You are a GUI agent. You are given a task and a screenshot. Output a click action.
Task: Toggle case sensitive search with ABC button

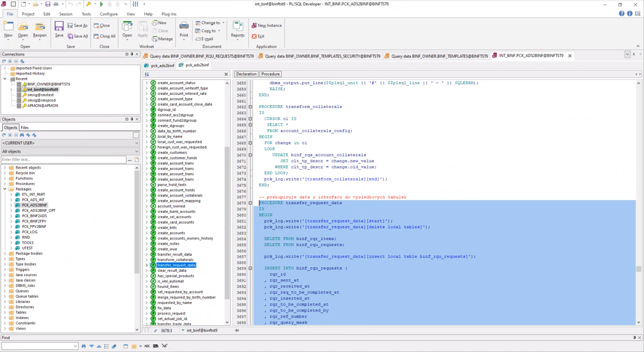click(x=147, y=346)
